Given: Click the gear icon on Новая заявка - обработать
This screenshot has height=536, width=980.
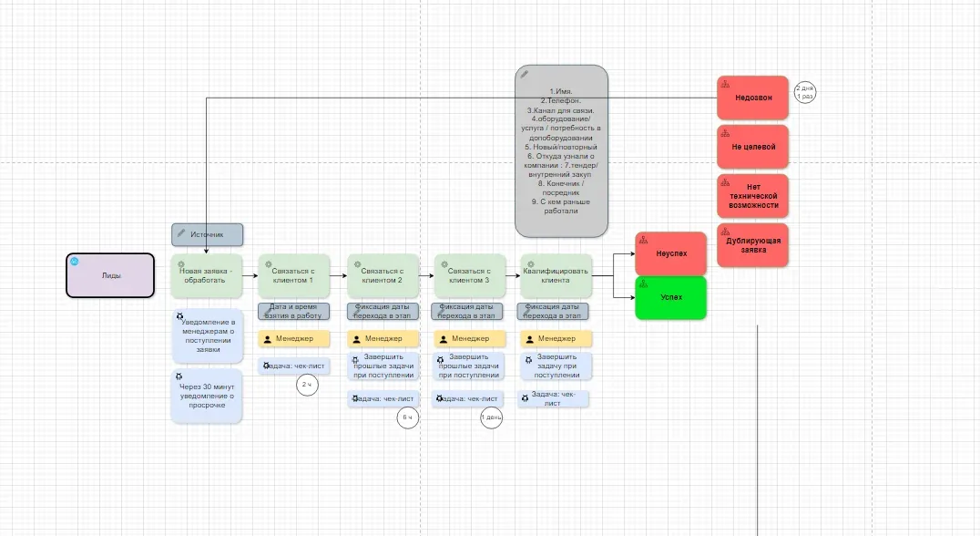Looking at the screenshot, I should (x=180, y=264).
